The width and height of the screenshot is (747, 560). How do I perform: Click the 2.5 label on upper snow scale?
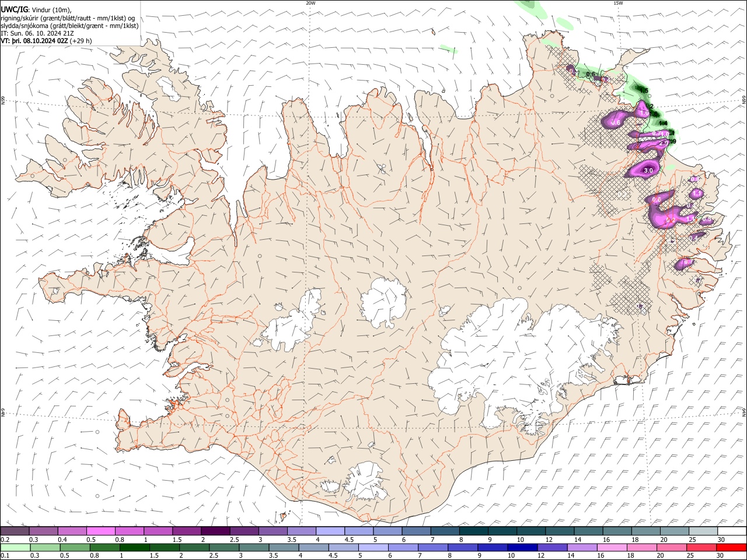(x=234, y=540)
